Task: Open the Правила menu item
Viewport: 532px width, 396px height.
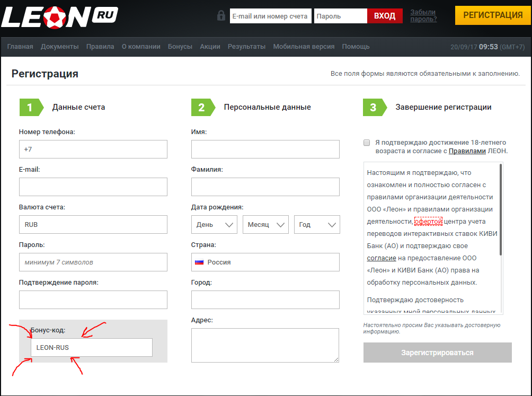Action: (x=100, y=47)
